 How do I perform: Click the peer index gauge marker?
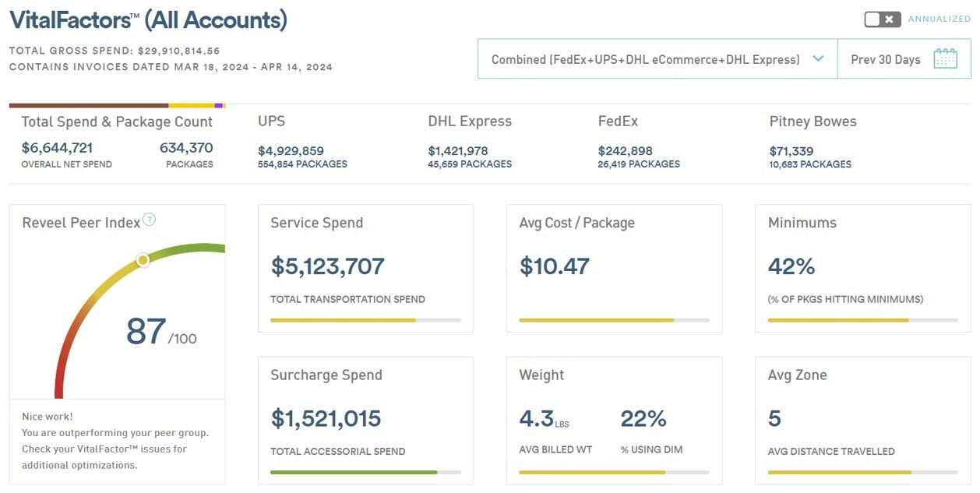143,260
